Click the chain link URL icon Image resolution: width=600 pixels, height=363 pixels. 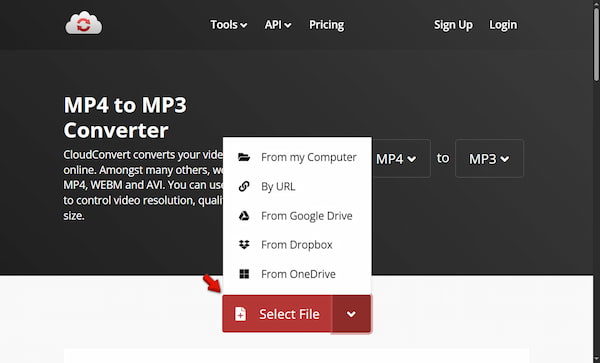click(x=244, y=186)
